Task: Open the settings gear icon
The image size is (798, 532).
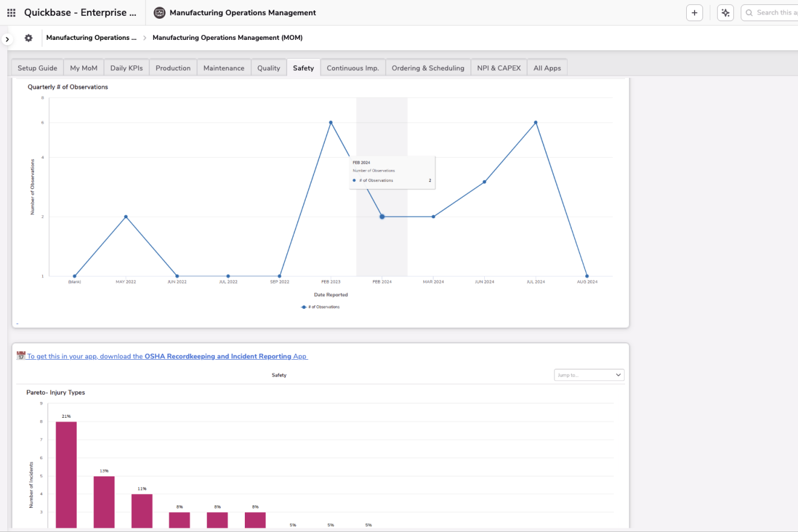Action: [28, 38]
